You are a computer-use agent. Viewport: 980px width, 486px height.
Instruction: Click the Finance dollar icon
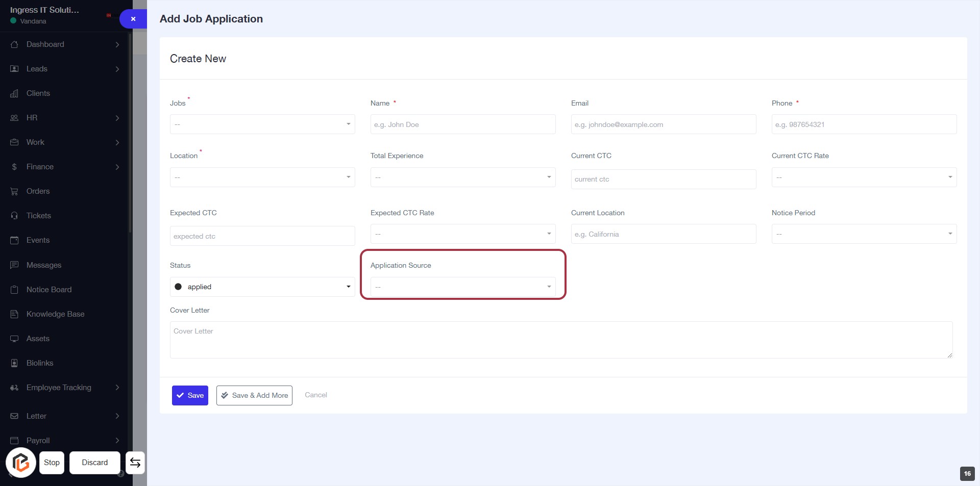pos(14,167)
